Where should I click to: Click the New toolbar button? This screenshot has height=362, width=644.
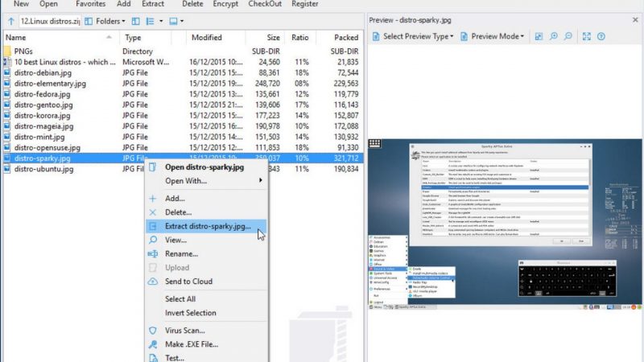tap(22, 4)
